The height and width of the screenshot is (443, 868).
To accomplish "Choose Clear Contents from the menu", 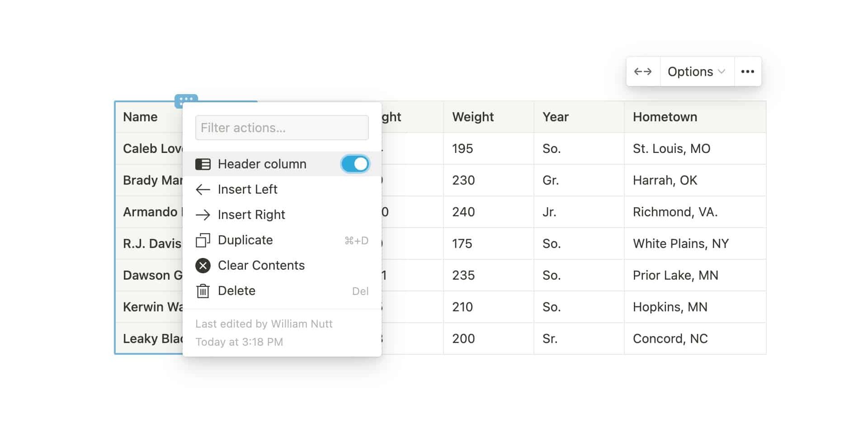I will click(x=261, y=266).
